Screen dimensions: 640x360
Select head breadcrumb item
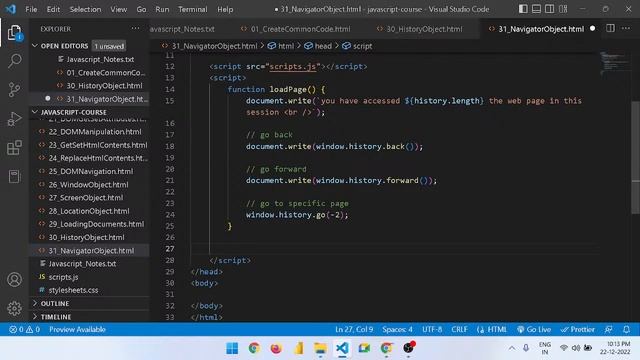pos(318,46)
